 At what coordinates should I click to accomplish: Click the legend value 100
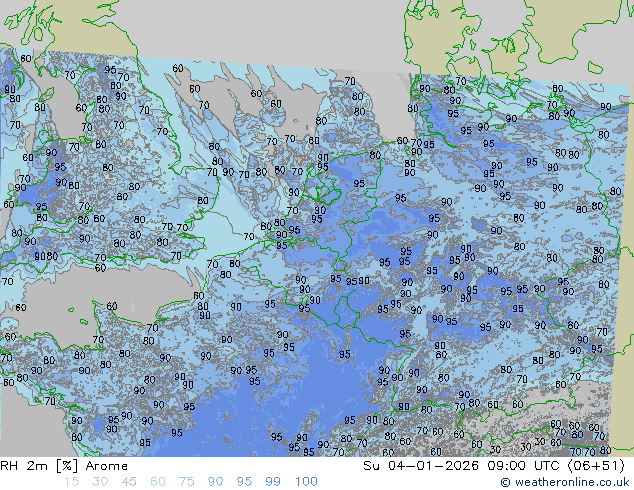click(x=306, y=482)
